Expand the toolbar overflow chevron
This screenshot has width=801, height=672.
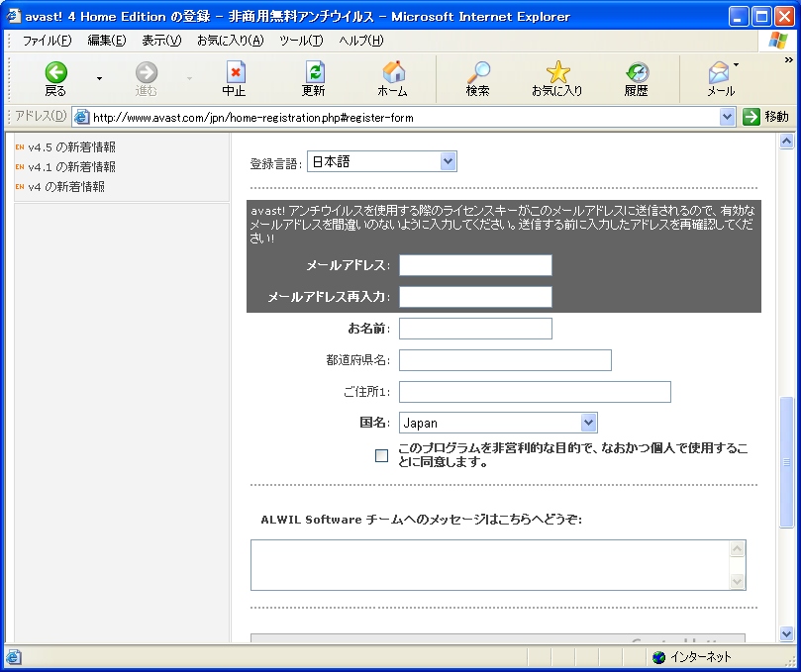click(788, 60)
